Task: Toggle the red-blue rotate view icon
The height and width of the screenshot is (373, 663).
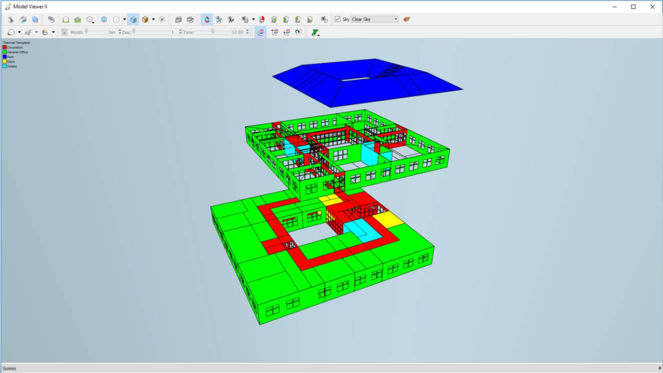Action: [207, 19]
